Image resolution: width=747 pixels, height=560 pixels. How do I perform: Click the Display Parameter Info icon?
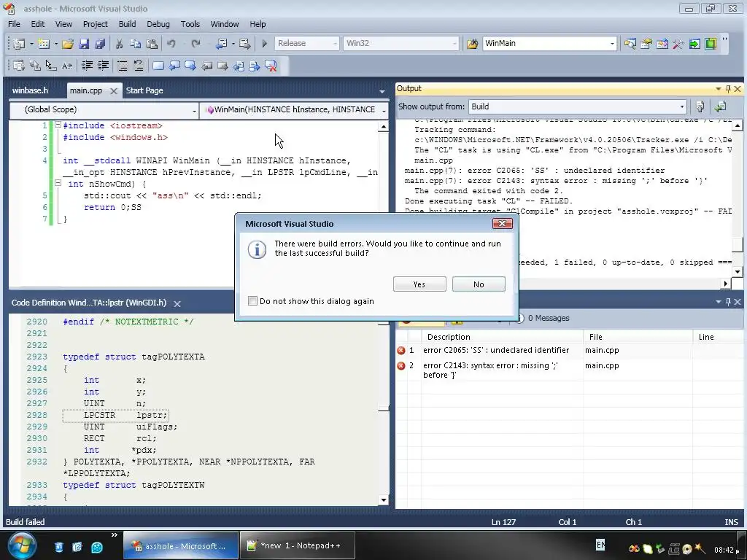(35, 66)
